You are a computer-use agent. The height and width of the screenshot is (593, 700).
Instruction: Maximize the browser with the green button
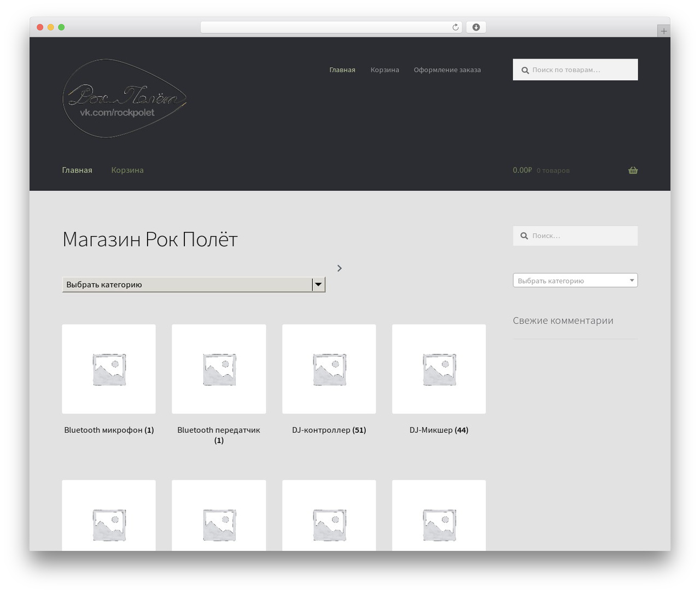(61, 27)
